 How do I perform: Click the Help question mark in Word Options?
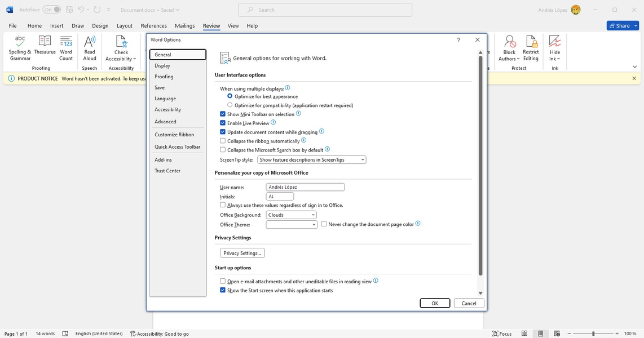(458, 40)
